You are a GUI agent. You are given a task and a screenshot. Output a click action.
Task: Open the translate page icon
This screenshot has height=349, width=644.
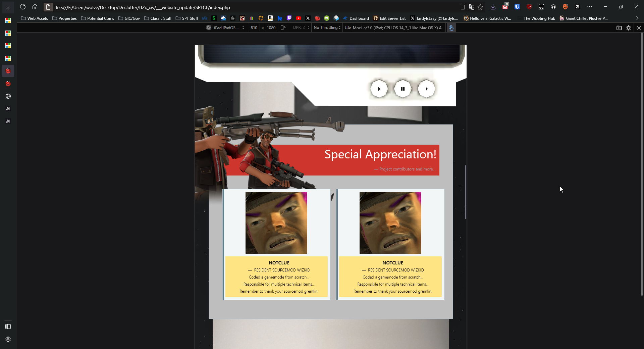[x=471, y=7]
